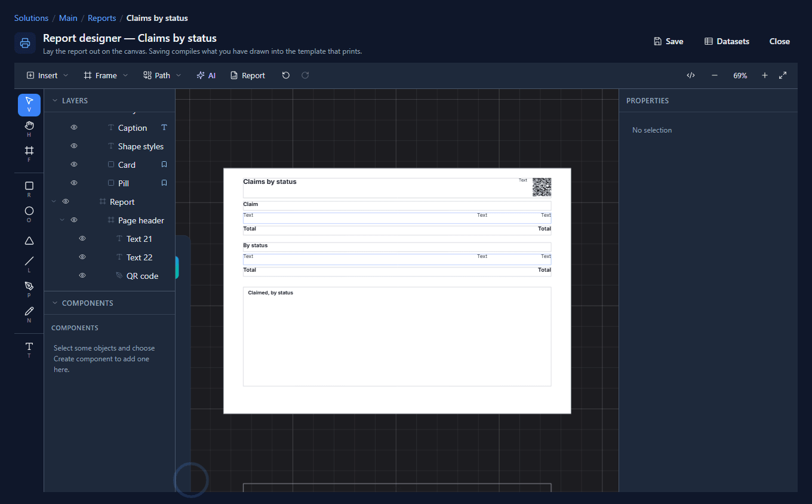Toggle visibility of QR code layer
This screenshot has width=812, height=504.
coord(82,276)
